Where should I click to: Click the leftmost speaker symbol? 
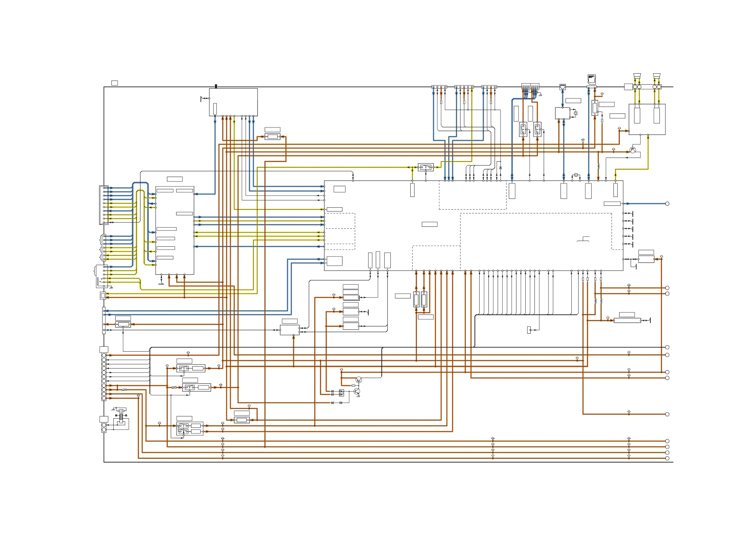[x=637, y=76]
